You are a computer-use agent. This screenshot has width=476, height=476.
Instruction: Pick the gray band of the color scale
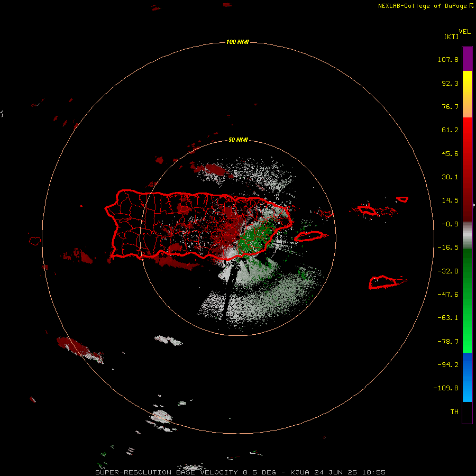pyautogui.click(x=467, y=235)
